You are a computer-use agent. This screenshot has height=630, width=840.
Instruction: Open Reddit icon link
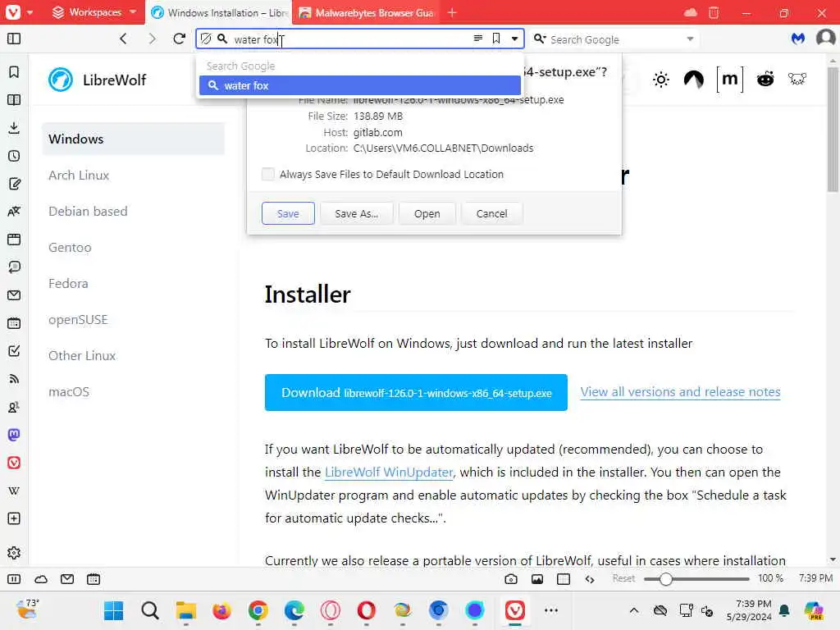pyautogui.click(x=765, y=80)
